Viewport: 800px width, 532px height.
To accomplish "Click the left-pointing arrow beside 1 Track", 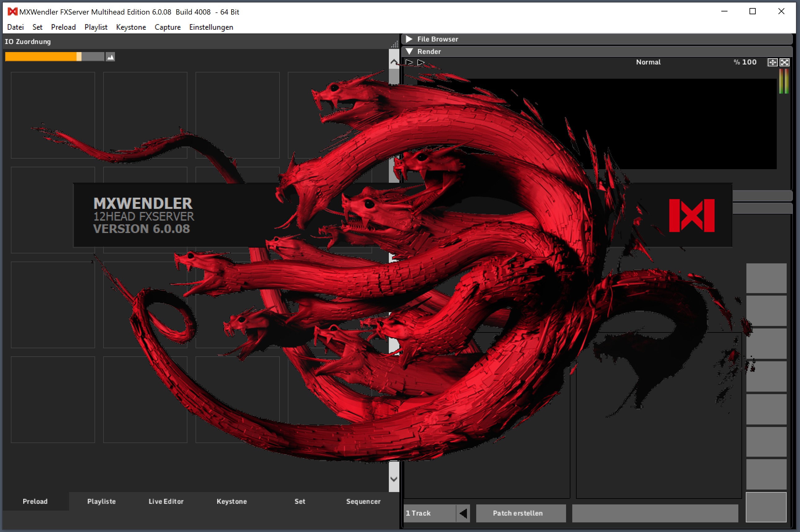I will click(463, 513).
